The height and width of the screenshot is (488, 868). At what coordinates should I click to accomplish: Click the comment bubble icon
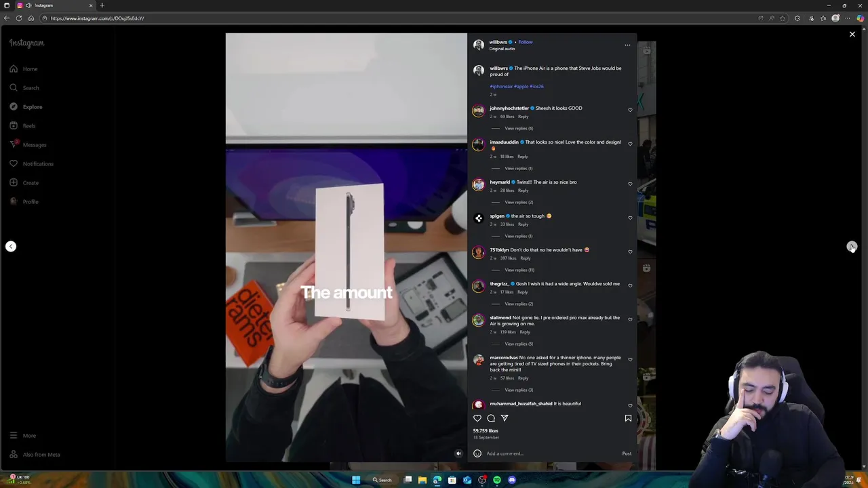[x=491, y=418]
